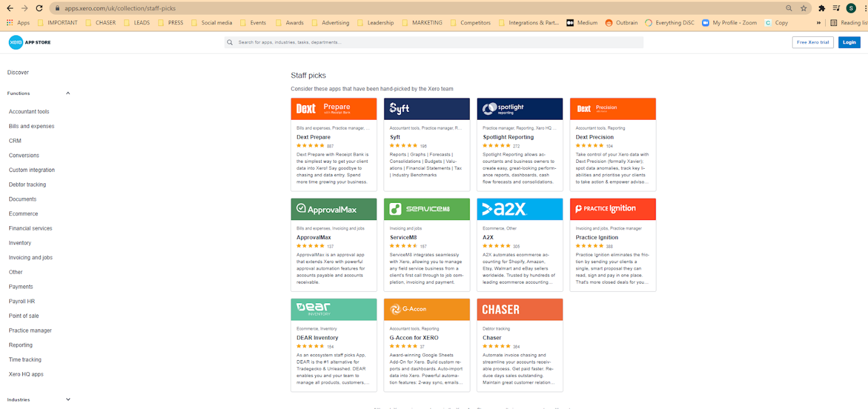The width and height of the screenshot is (868, 409).
Task: Open the Reading list icon
Action: point(834,23)
